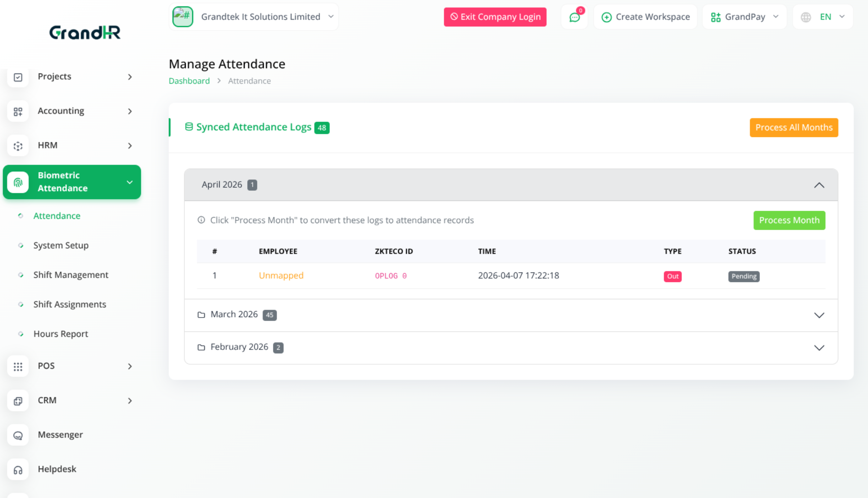Screen dimensions: 868x498
Task: Select the Biometric Attendance fingerprint icon
Action: pos(18,182)
